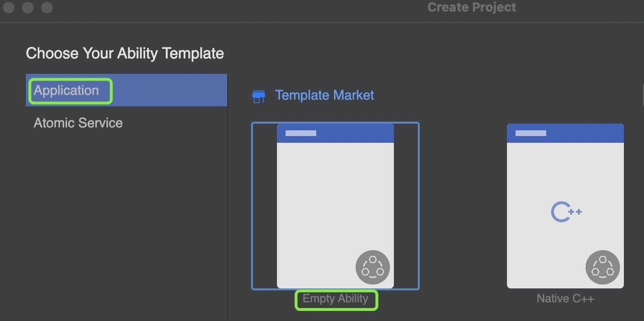The image size is (644, 321).
Task: Maximize the Create Project window
Action: click(47, 8)
